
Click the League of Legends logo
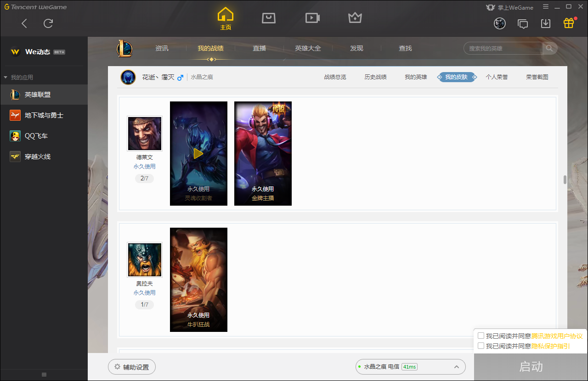point(124,48)
